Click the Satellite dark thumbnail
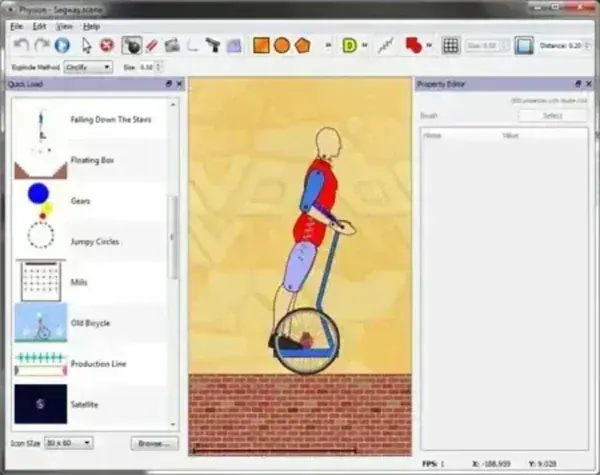The image size is (600, 475). (x=41, y=404)
